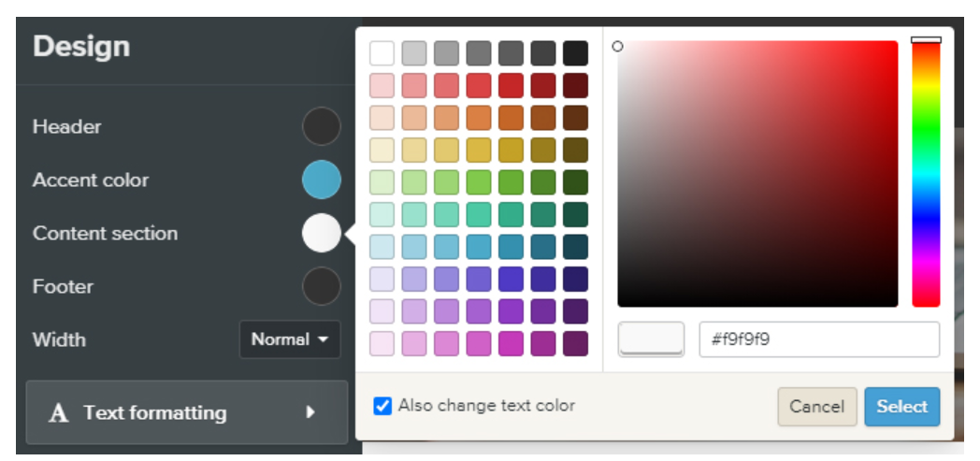Pick the lightest green swatch in palette
This screenshot has height=461, width=980.
382,182
